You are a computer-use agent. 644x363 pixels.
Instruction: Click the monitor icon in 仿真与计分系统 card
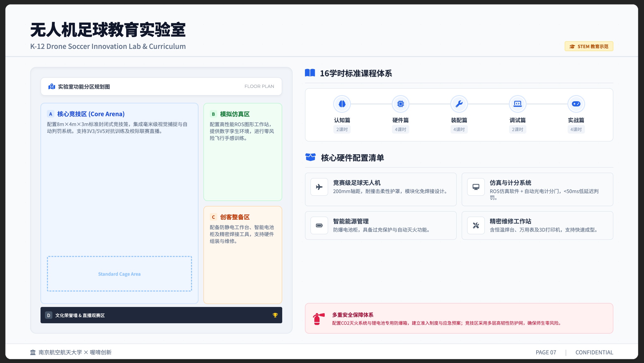(476, 187)
